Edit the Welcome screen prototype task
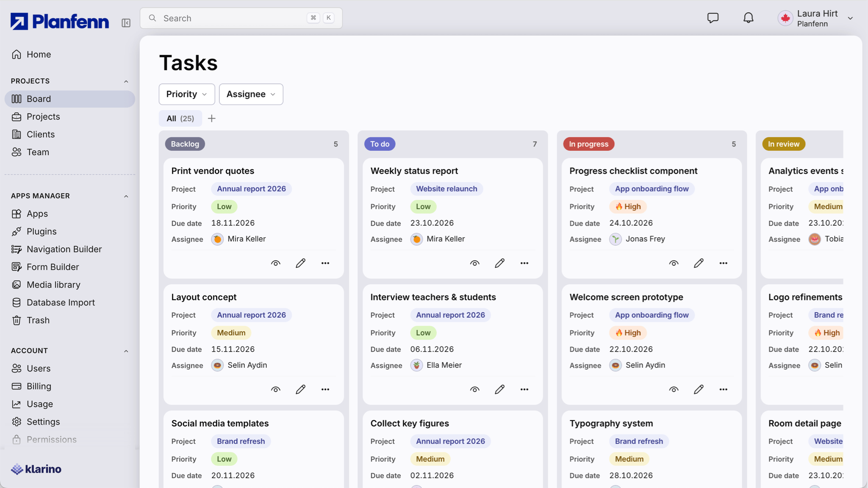Screen dimensions: 868x488 (x=699, y=389)
